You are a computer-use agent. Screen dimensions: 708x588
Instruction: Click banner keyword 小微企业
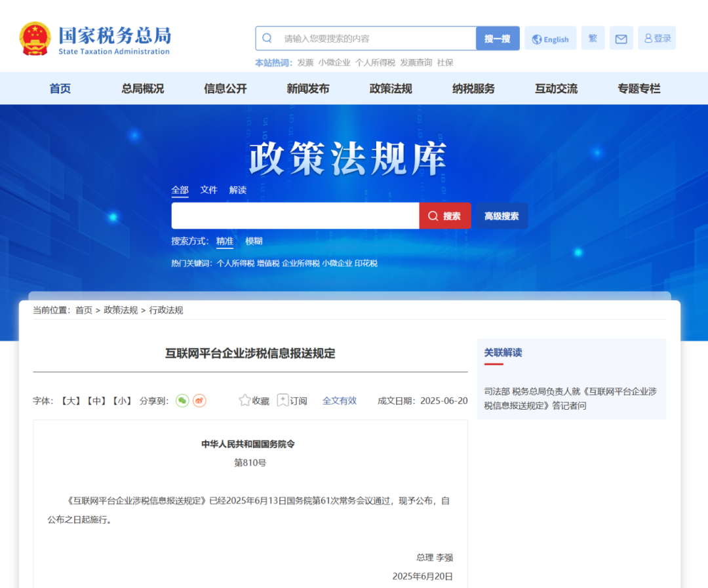[x=338, y=264]
